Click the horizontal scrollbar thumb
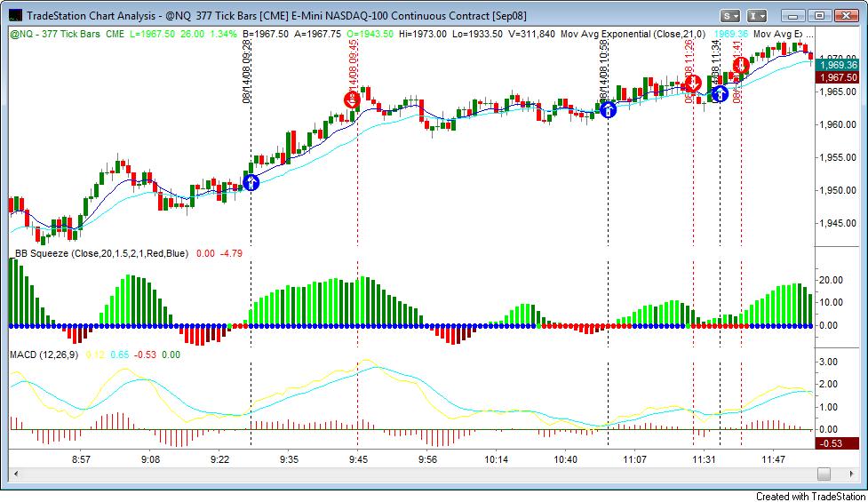The width and height of the screenshot is (868, 502). click(824, 474)
